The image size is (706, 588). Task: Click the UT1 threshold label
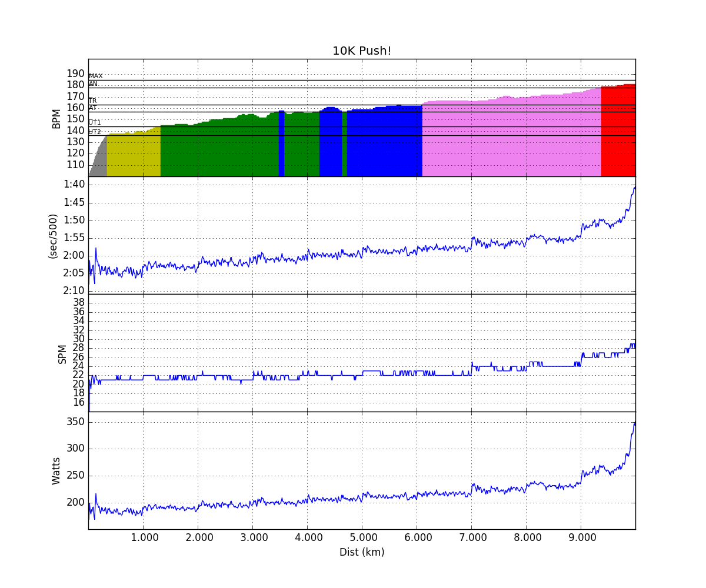[95, 122]
